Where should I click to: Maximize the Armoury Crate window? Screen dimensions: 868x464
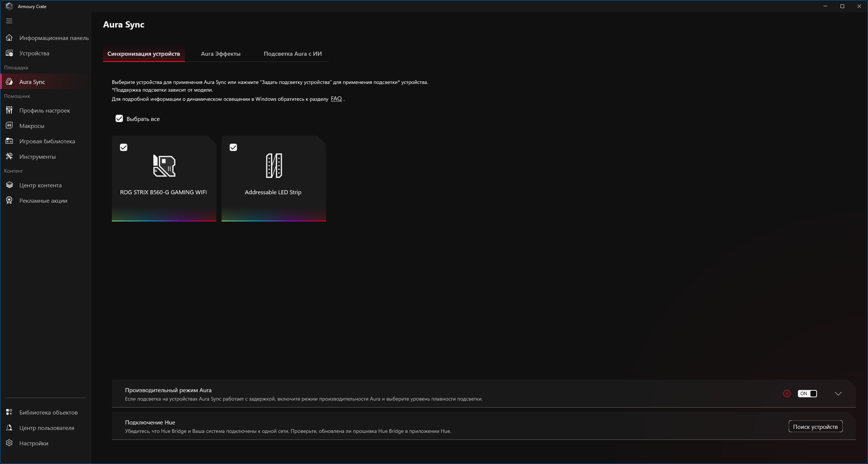tap(842, 6)
